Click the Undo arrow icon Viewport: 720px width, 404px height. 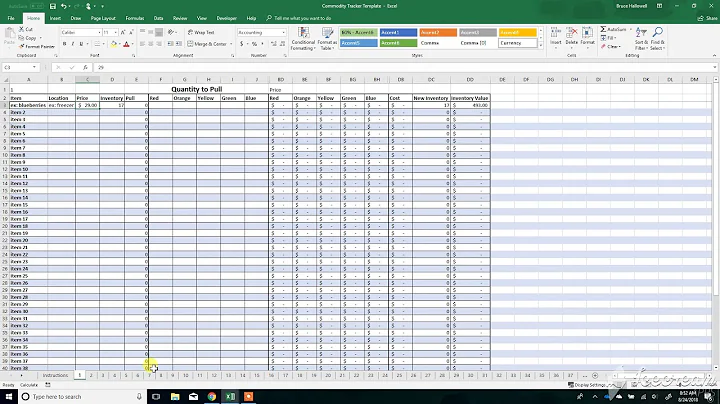coord(64,6)
